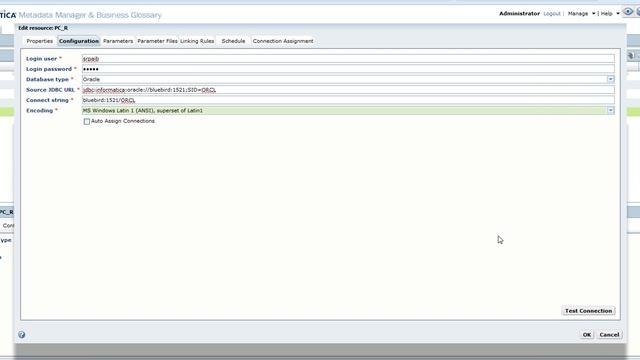The image size is (640, 360).
Task: Open the Help menu at top right
Action: 610,14
